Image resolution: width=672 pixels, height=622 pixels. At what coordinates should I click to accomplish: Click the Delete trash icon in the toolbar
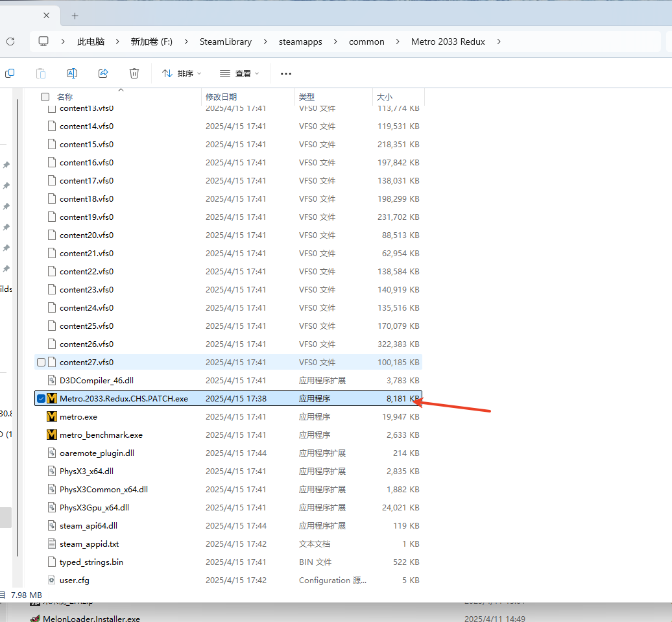(134, 73)
